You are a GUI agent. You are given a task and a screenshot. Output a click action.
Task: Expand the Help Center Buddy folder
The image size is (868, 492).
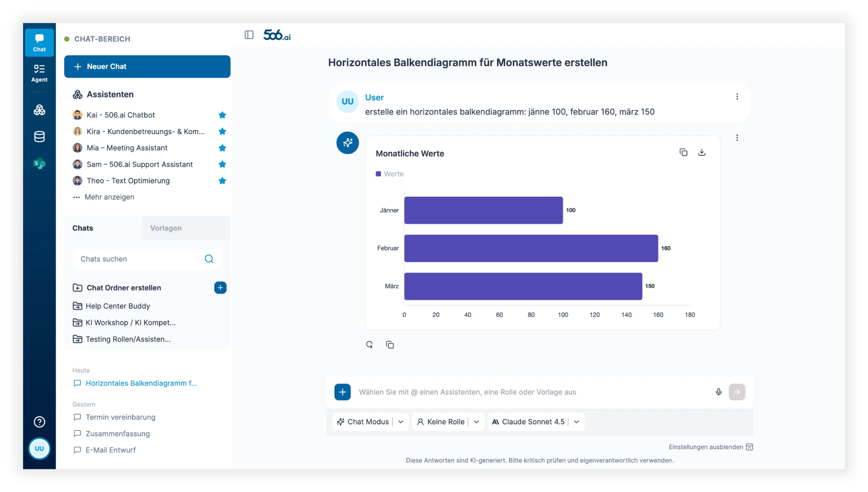point(111,306)
